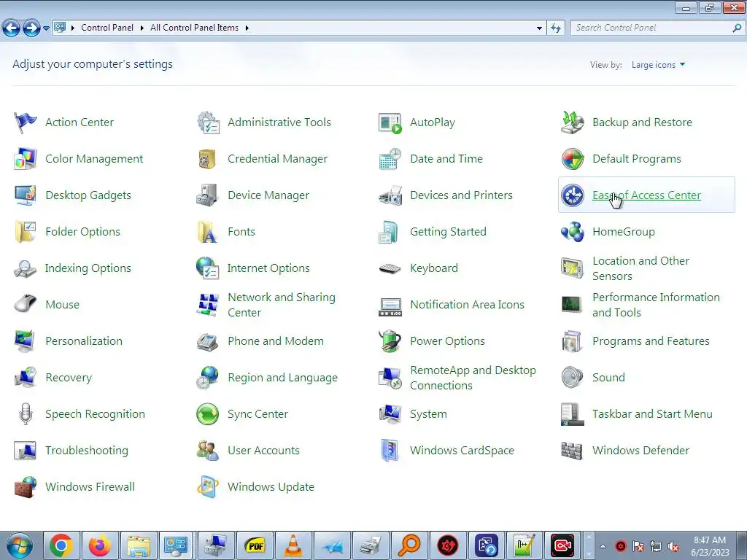The image size is (747, 560).
Task: Open the Network and Sharing Center icon
Action: point(208,305)
